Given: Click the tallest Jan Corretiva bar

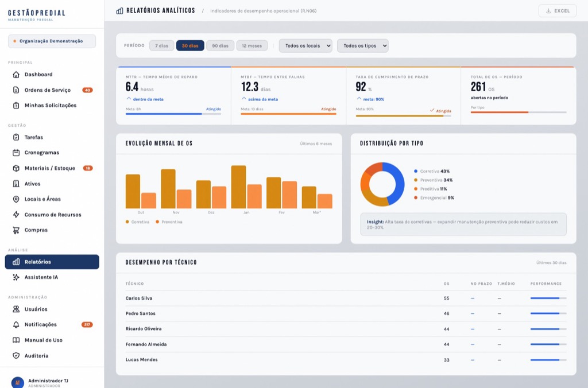Looking at the screenshot, I should [238, 187].
